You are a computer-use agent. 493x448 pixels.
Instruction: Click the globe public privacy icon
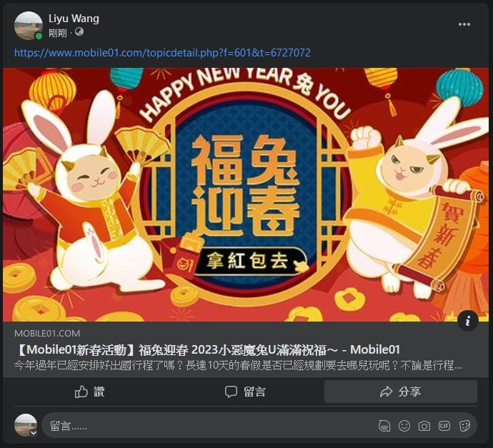(x=79, y=31)
